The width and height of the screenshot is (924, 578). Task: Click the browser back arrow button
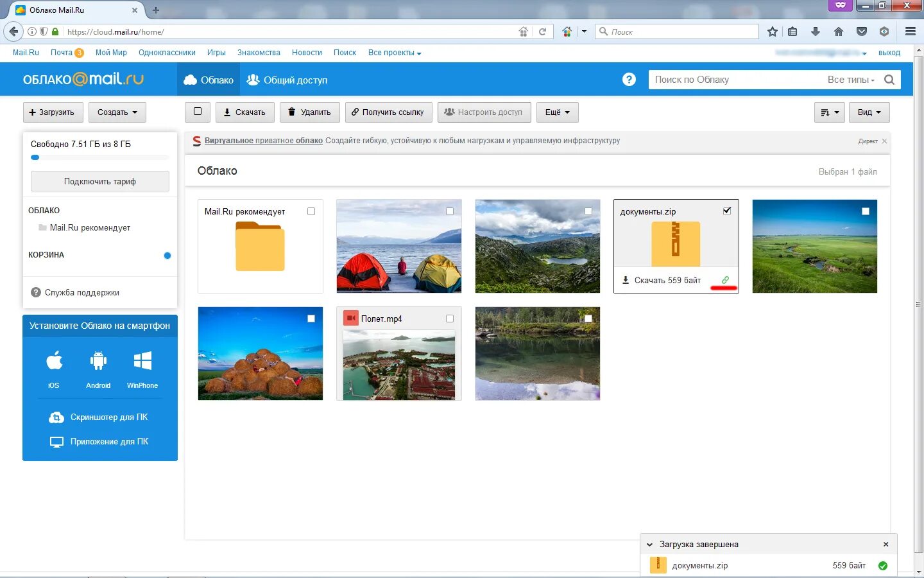coord(13,31)
